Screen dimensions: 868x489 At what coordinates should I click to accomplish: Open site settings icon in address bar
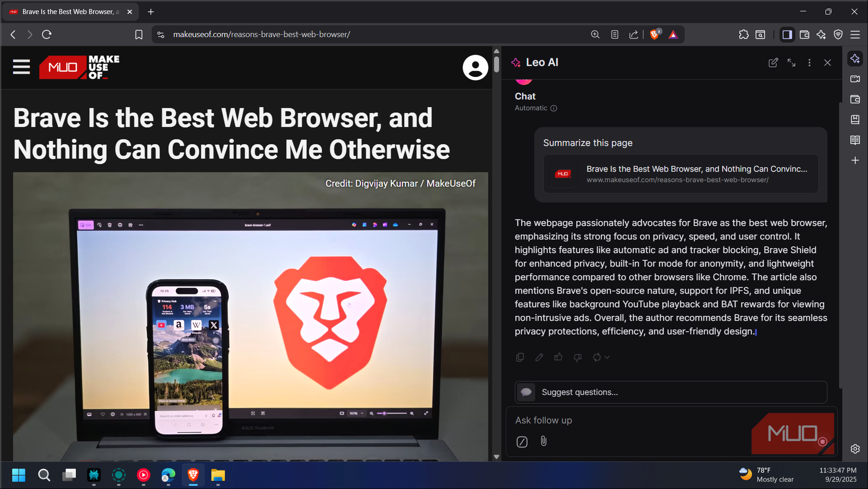tap(161, 34)
